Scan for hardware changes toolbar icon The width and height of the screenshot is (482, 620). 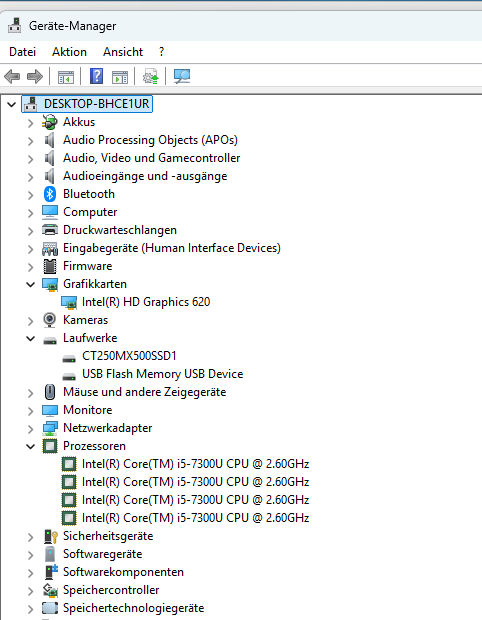(x=182, y=76)
